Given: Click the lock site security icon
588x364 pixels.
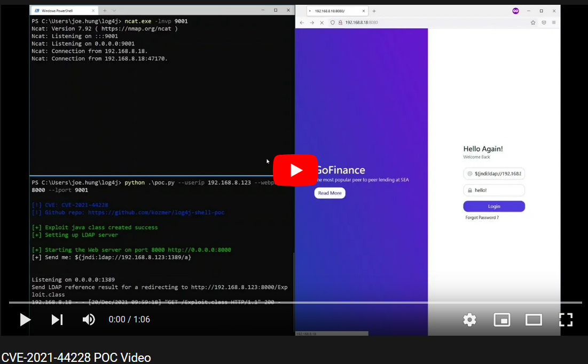Looking at the screenshot, I should [x=340, y=22].
